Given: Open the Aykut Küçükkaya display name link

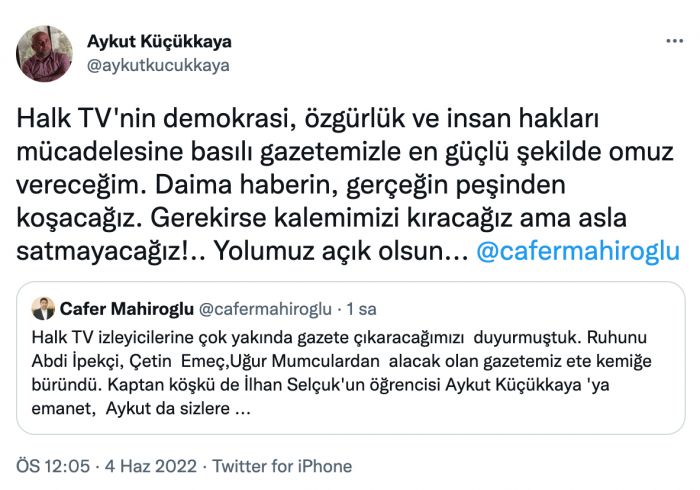Looking at the screenshot, I should 159,42.
